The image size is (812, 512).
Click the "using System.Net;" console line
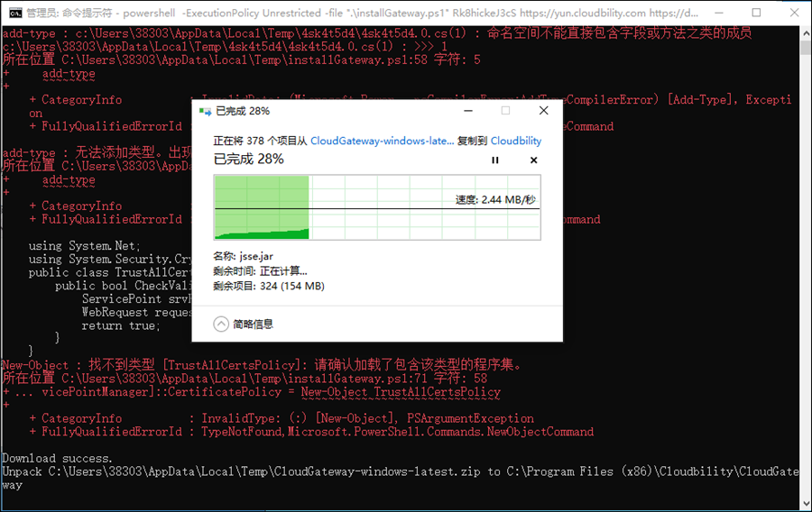coord(85,246)
